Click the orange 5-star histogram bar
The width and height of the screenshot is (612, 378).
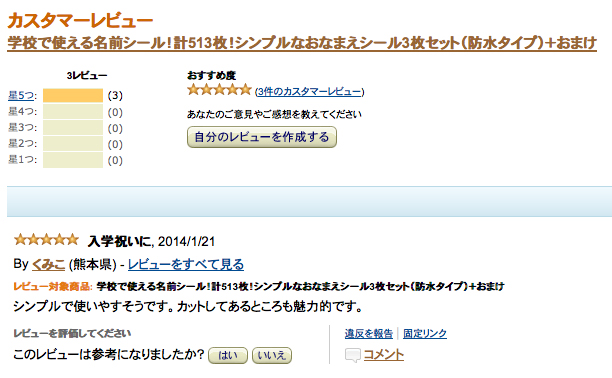coord(73,96)
